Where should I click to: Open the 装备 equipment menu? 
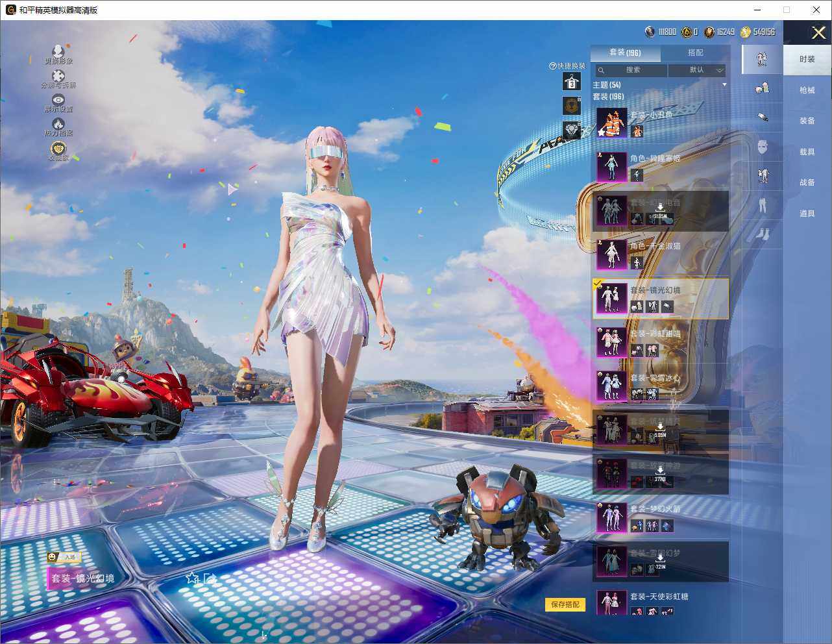pos(807,121)
